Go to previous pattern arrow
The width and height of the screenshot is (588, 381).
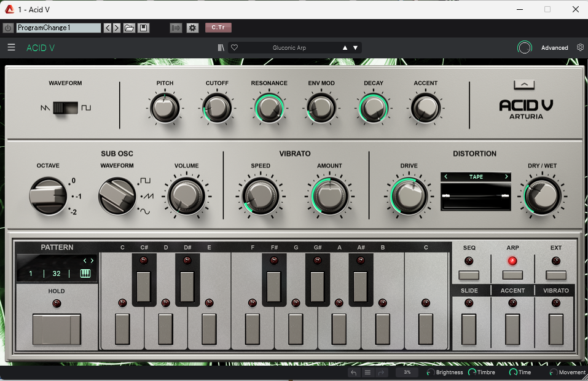tap(85, 261)
